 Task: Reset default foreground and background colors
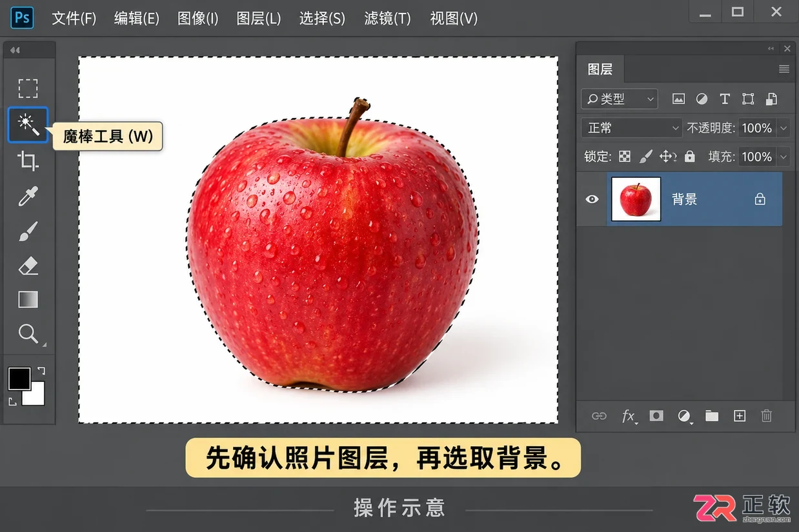(x=12, y=402)
